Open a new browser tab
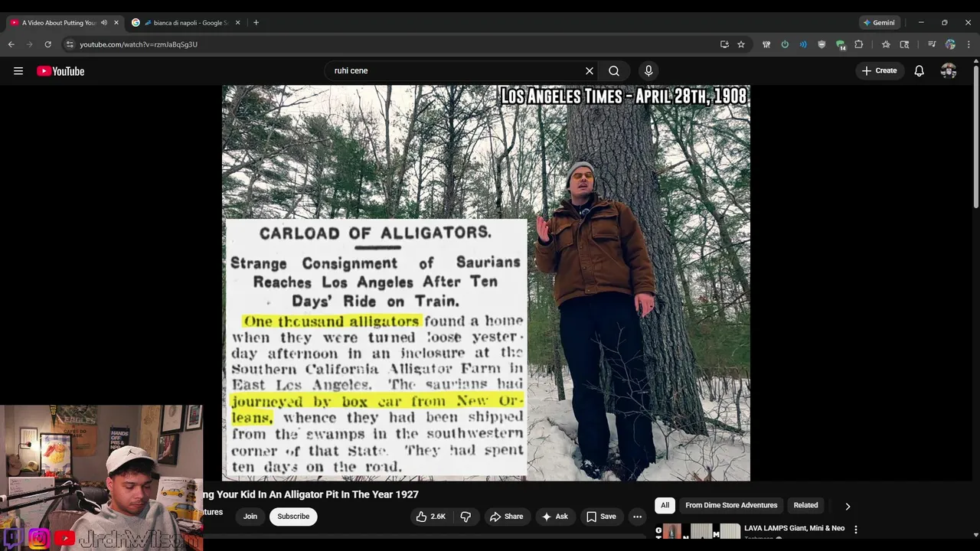Viewport: 980px width, 551px height. pyautogui.click(x=256, y=23)
